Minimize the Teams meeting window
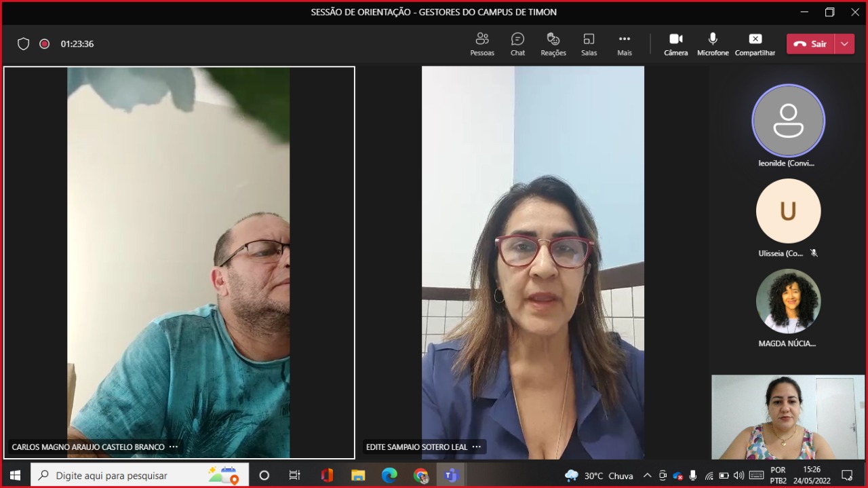 [804, 12]
